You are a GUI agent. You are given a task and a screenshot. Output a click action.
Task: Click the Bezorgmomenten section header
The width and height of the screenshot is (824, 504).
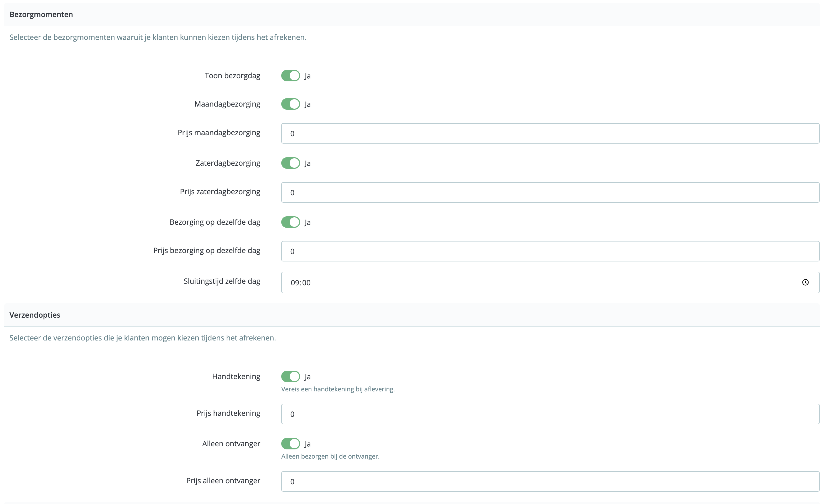point(41,14)
